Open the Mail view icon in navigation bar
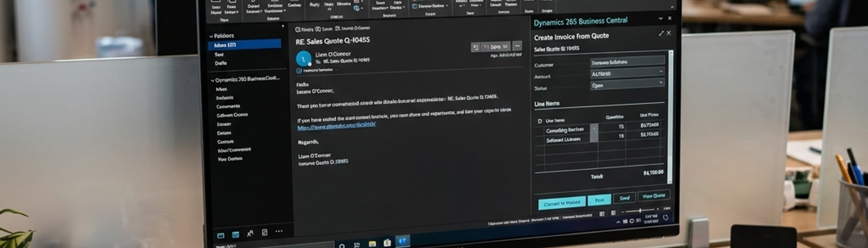The image size is (868, 248). [221, 235]
